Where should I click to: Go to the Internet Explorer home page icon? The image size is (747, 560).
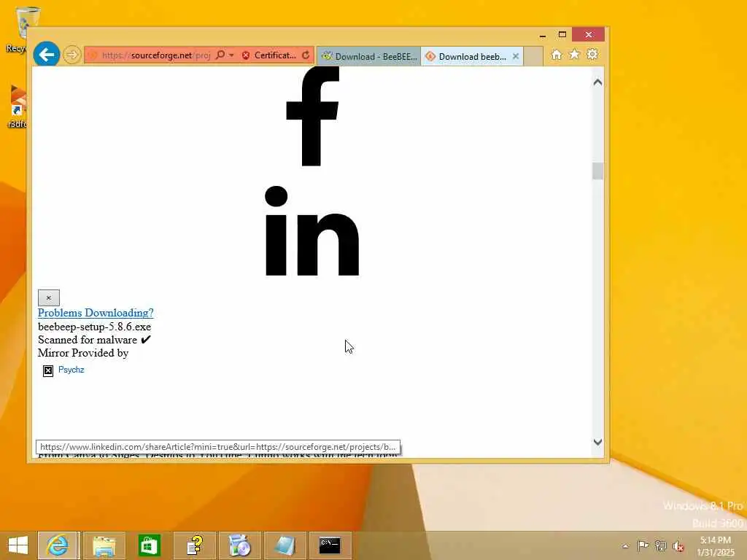coord(557,55)
